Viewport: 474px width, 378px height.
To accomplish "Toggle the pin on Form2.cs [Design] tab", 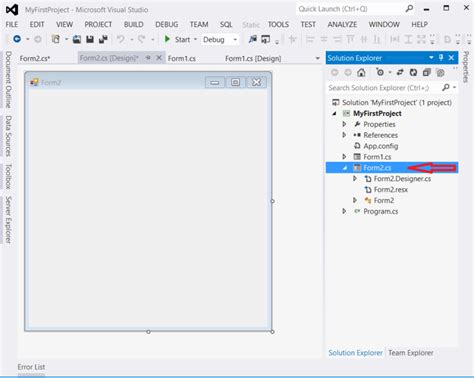I will [x=148, y=58].
